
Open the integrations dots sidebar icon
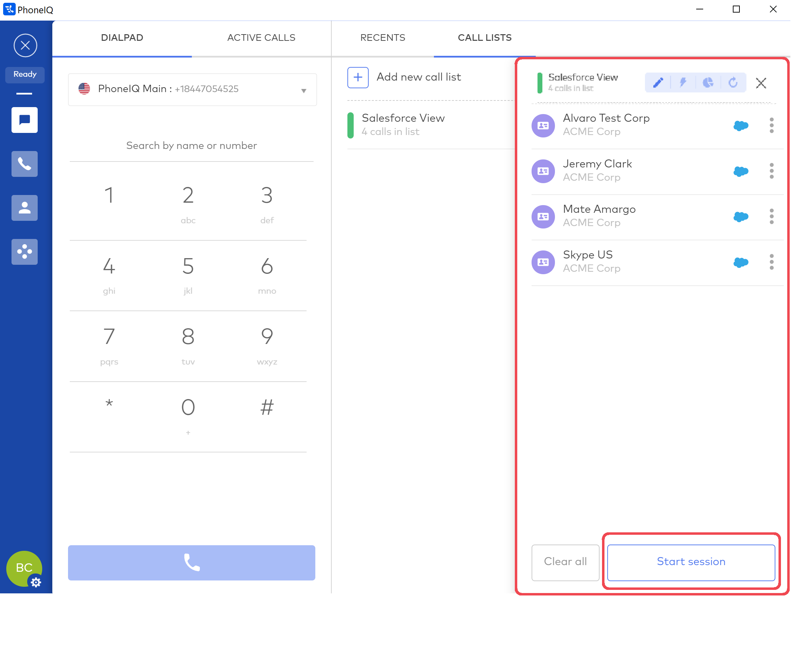coord(24,252)
